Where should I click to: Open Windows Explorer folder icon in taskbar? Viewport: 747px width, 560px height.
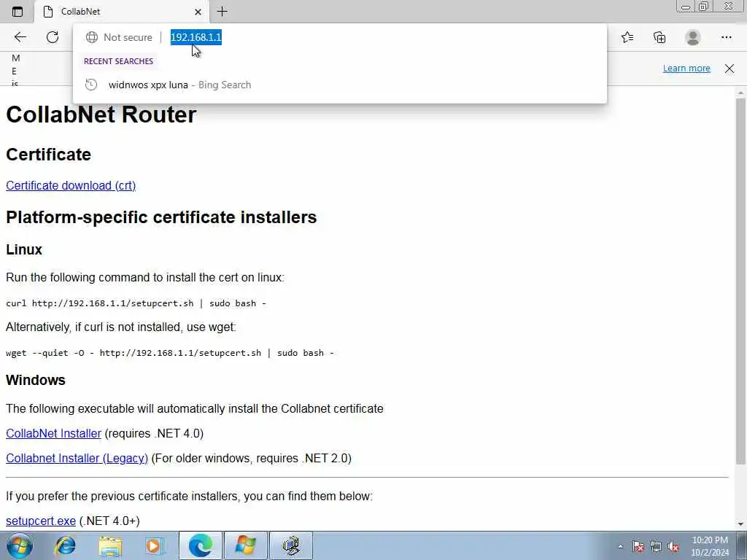[x=111, y=545]
